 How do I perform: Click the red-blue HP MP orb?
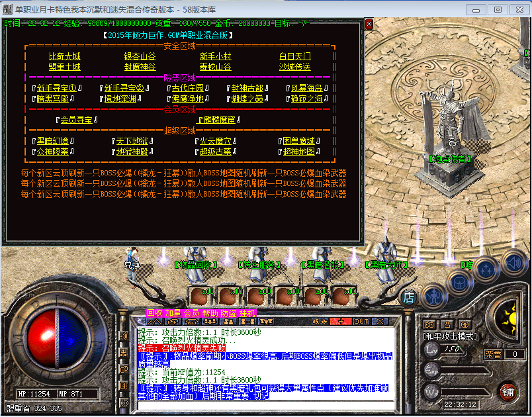pyautogui.click(x=57, y=338)
